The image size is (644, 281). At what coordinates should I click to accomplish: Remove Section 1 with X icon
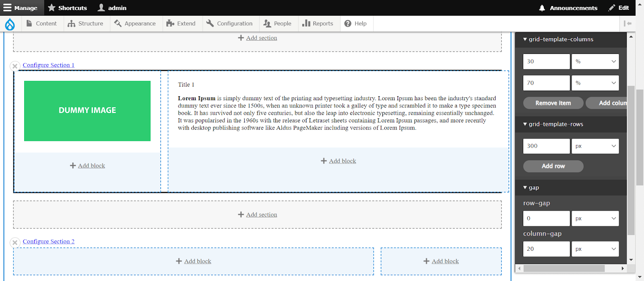(x=15, y=66)
